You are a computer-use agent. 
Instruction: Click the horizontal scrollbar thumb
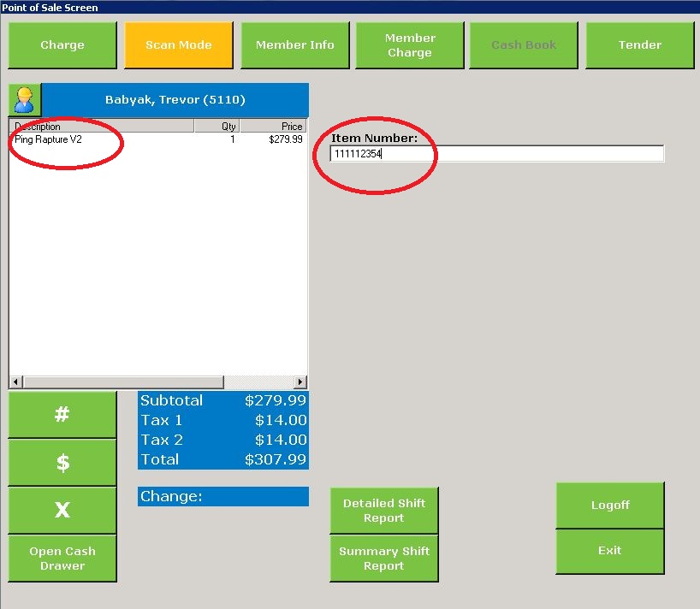[x=124, y=381]
